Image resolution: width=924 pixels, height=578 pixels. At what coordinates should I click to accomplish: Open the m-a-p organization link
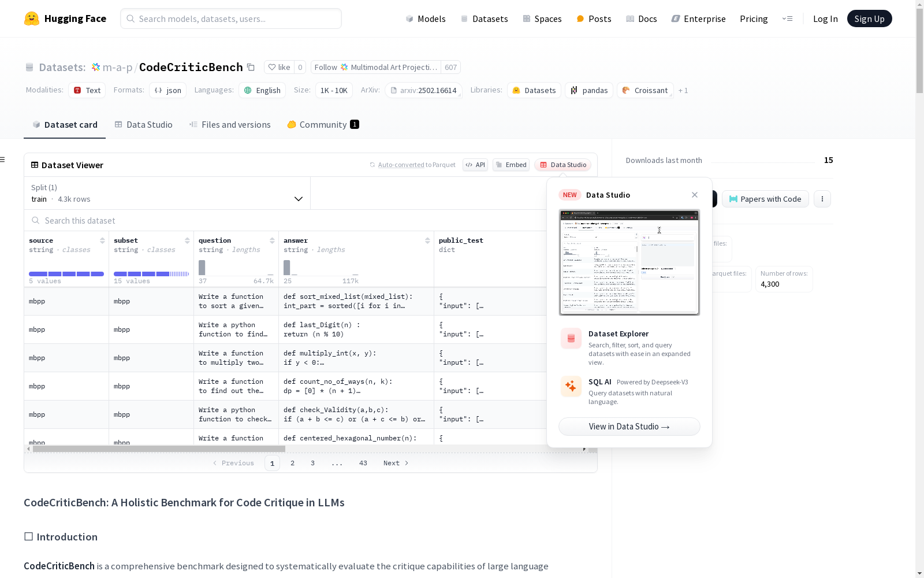pyautogui.click(x=117, y=67)
